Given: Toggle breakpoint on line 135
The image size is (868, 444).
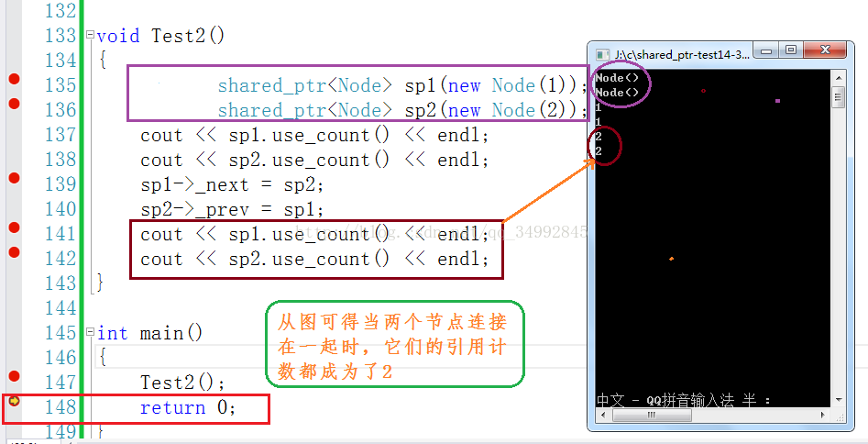Looking at the screenshot, I should (14, 79).
